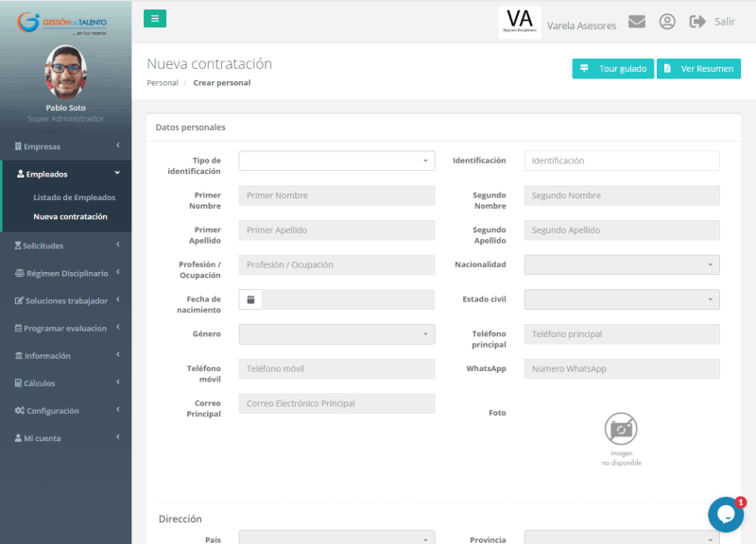Open the Estado civil dropdown
The image size is (756, 544).
[x=622, y=299]
